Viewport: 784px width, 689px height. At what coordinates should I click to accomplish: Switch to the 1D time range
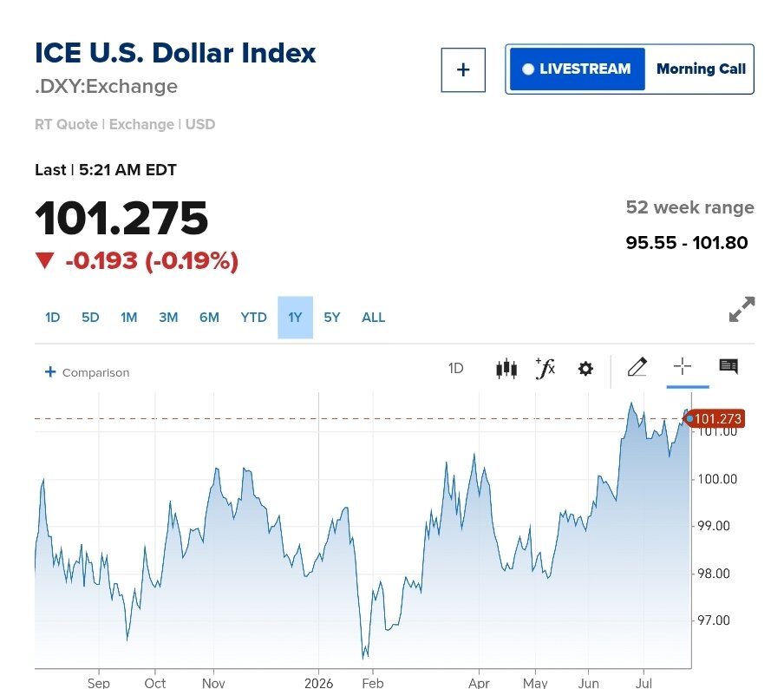pyautogui.click(x=53, y=318)
